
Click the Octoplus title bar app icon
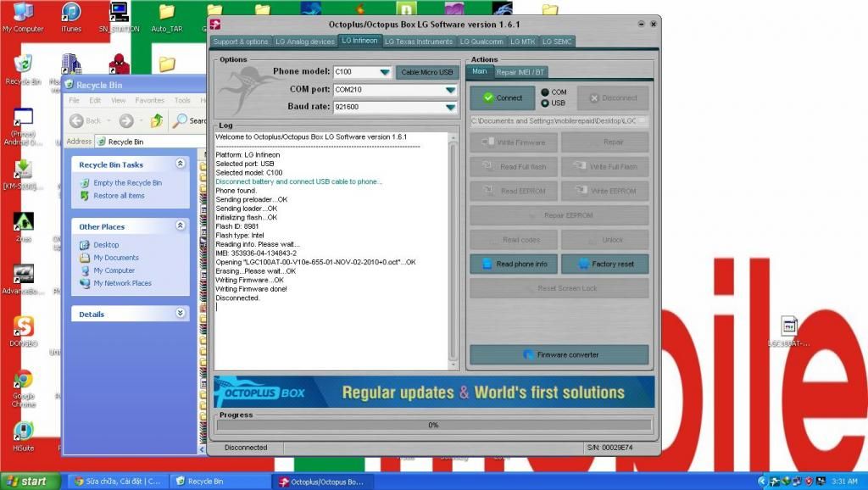(215, 24)
